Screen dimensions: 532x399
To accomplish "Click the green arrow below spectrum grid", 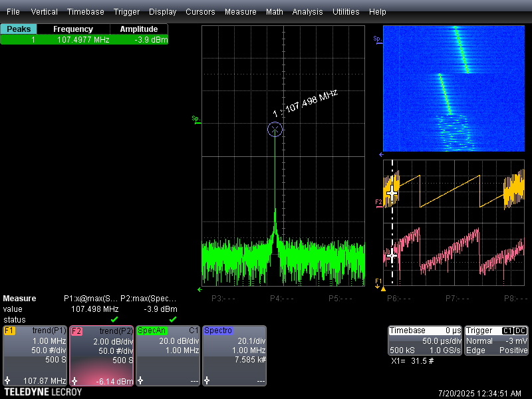I will (200, 290).
